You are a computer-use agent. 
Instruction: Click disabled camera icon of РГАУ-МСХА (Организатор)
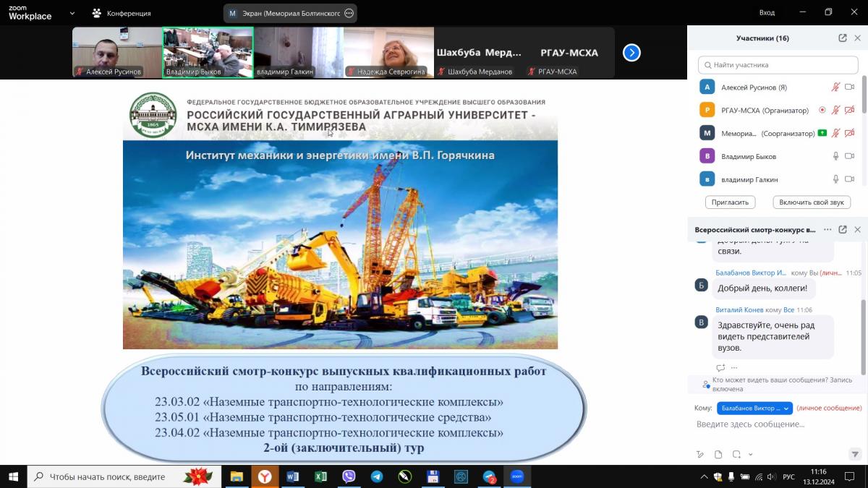[x=850, y=110]
